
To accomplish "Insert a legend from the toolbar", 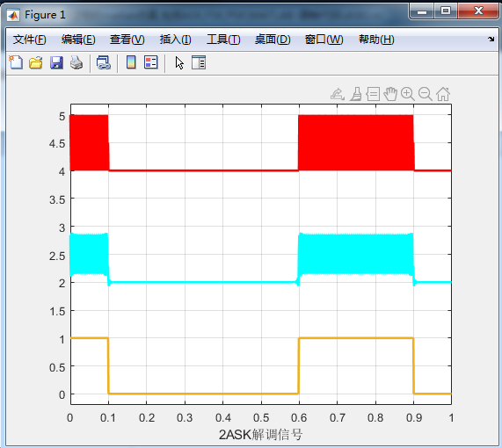I will pyautogui.click(x=151, y=62).
